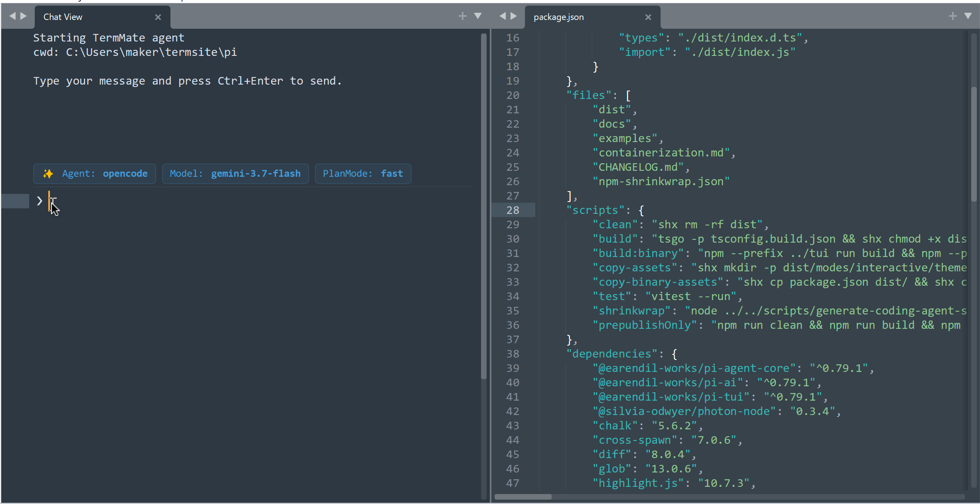This screenshot has height=504, width=980.
Task: Click the "build:binary" script key
Action: coord(638,253)
